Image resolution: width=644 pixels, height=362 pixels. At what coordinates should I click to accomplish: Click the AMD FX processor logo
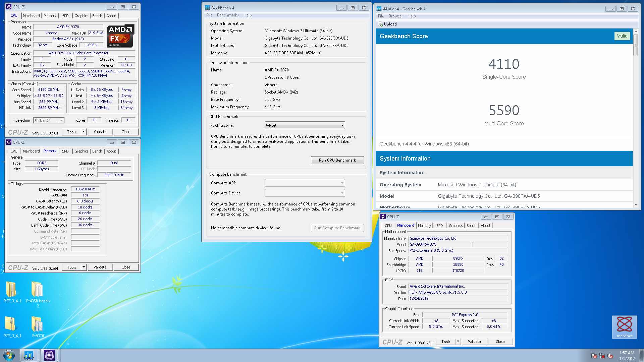pyautogui.click(x=121, y=36)
